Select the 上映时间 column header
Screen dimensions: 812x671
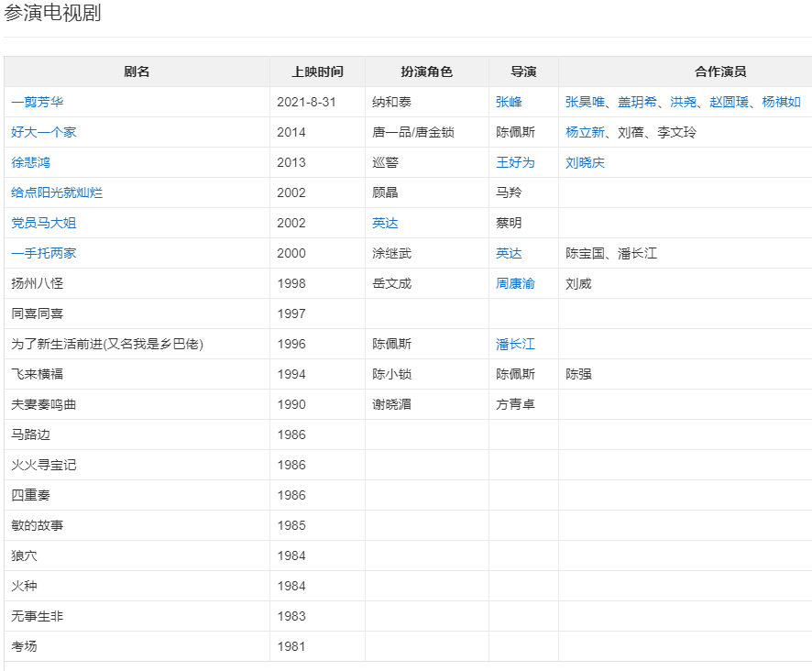(317, 71)
